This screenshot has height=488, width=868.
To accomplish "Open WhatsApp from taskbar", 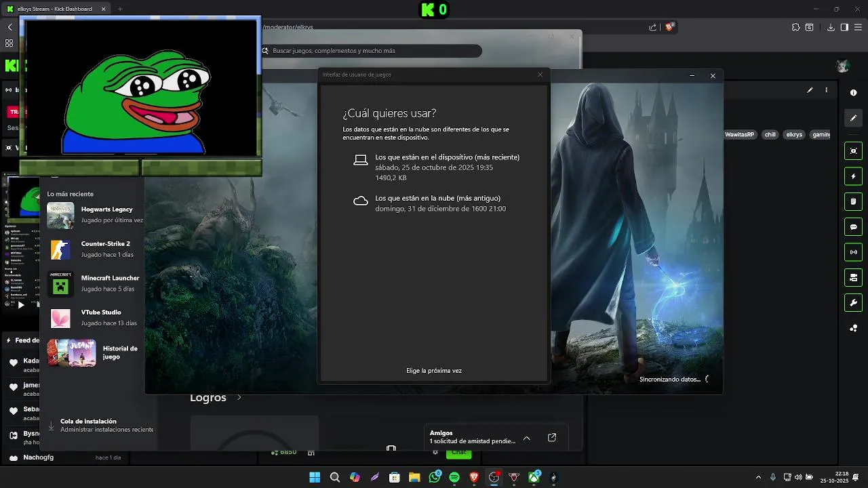I will [435, 477].
